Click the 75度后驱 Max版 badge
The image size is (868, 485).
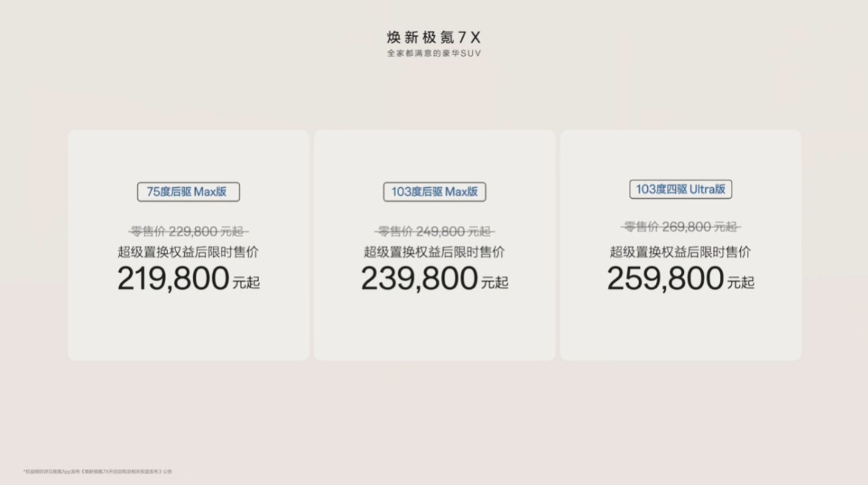click(189, 192)
